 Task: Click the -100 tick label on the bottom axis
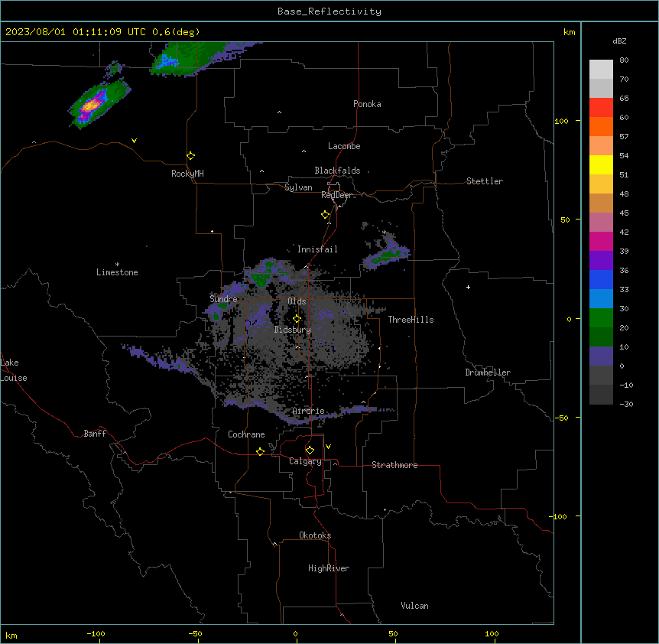click(96, 634)
